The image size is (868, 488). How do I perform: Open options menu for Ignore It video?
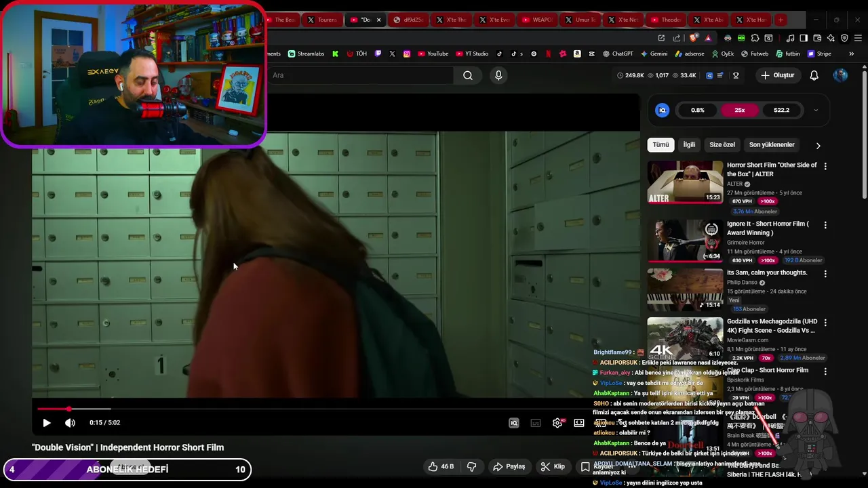click(x=825, y=225)
